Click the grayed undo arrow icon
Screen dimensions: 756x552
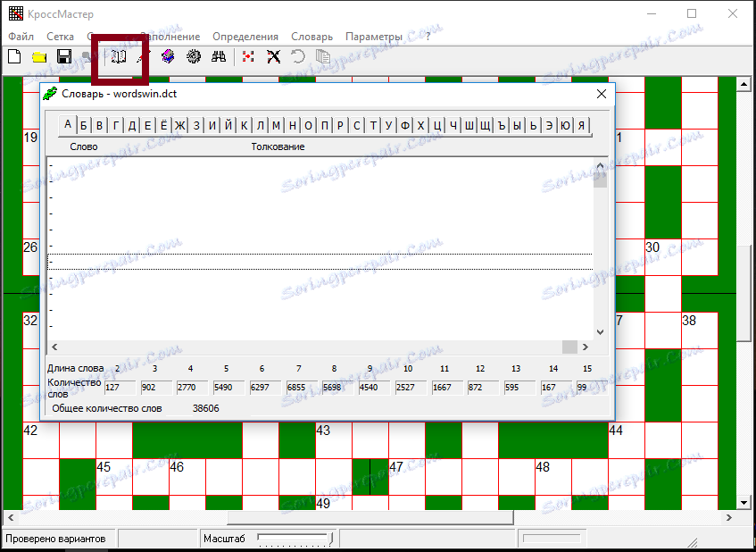coord(298,57)
